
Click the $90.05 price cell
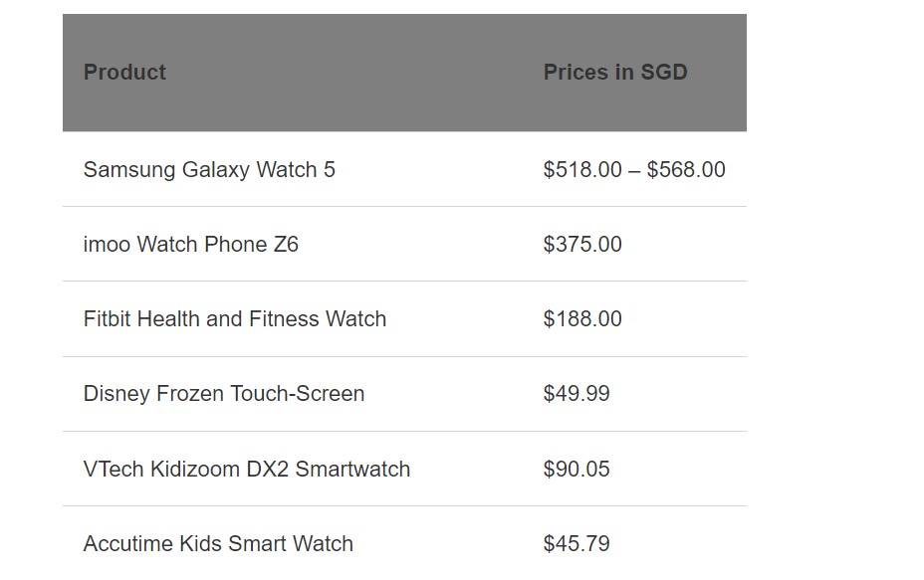tap(577, 470)
